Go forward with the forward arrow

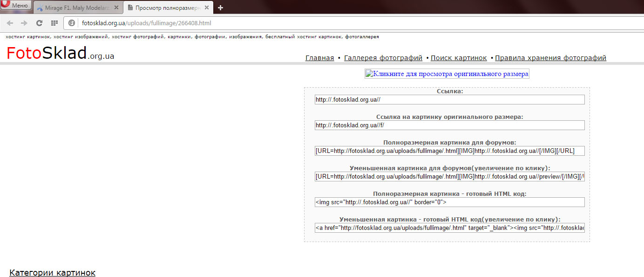pos(24,23)
